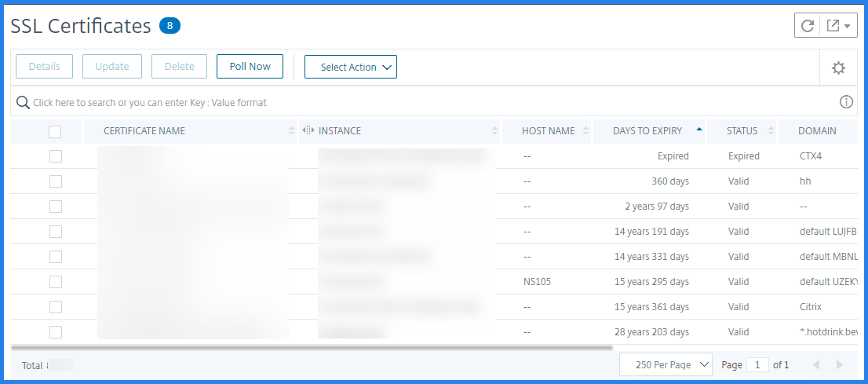Viewport: 868px width, 384px height.
Task: Check the 14 years 331 days row
Action: pos(56,257)
